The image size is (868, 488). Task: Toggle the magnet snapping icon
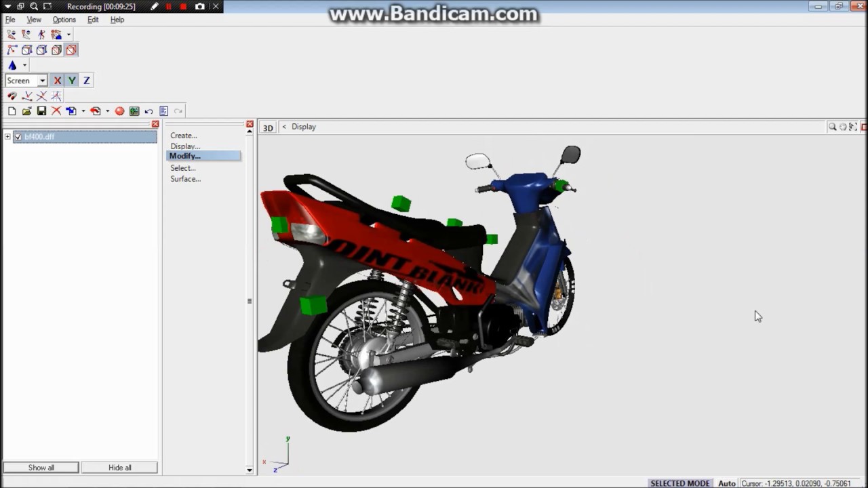pos(12,96)
